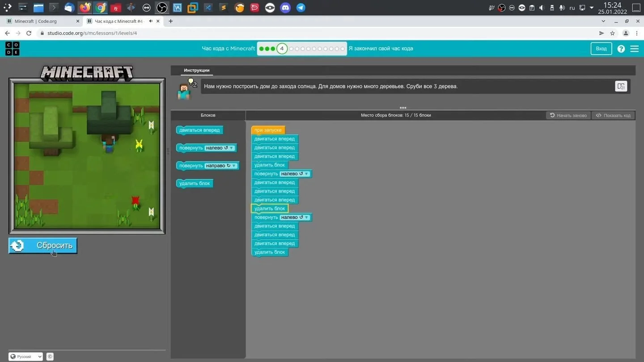Open OBS Studio from the taskbar launchers
The image size is (644, 362).
point(162,8)
